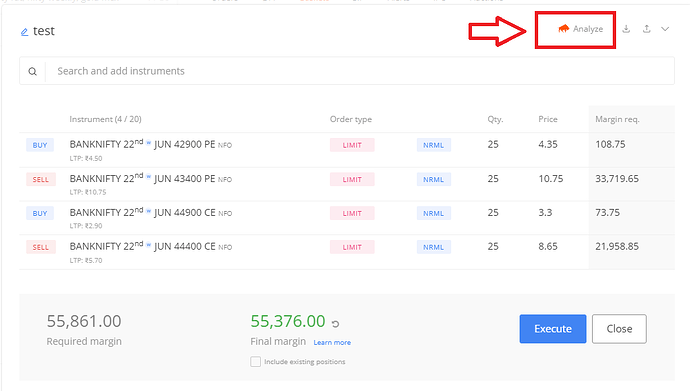Click weekly expiry icon on 44900 CE
This screenshot has width=690, height=391.
click(x=148, y=211)
